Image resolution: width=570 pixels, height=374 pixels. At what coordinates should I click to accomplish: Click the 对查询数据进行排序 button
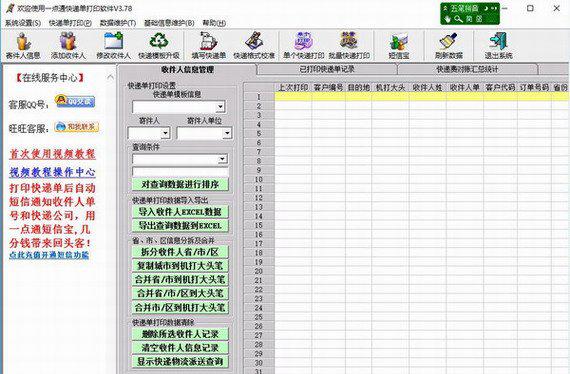[180, 184]
